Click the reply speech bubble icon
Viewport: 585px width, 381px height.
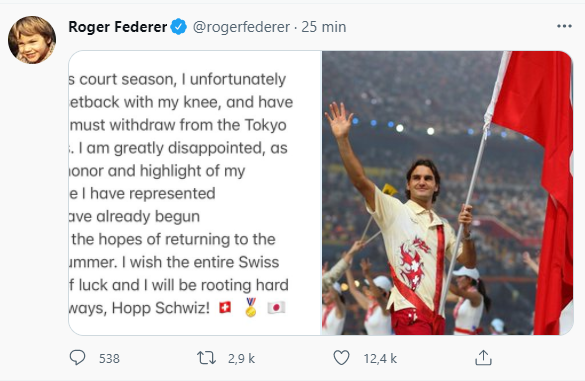coord(77,358)
